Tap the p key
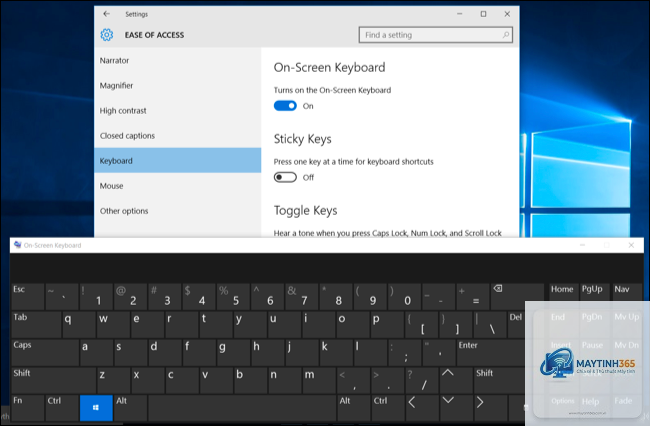 [388, 324]
